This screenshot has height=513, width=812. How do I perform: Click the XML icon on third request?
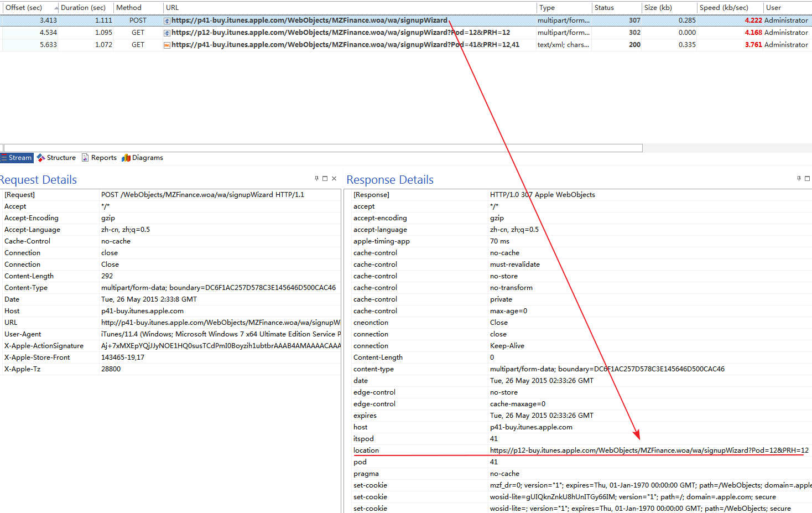(167, 45)
